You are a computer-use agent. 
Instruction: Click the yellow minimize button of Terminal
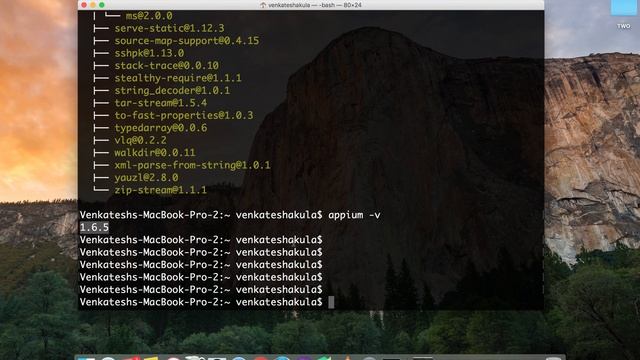(93, 5)
